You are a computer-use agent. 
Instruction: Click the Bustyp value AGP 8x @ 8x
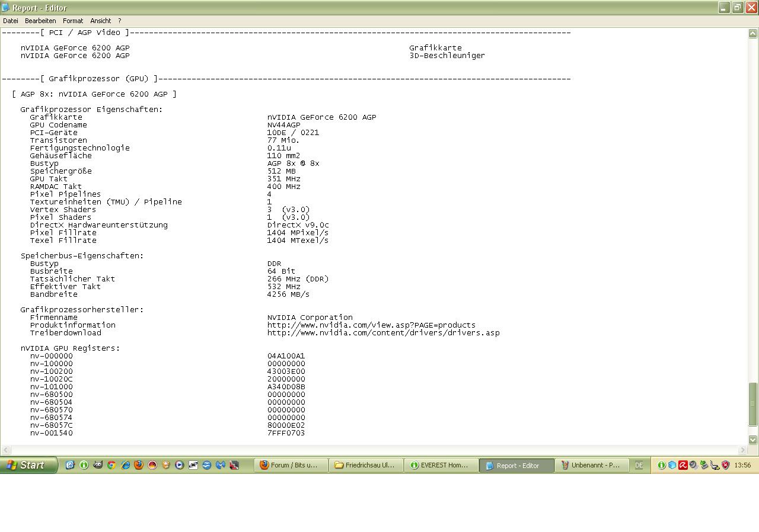click(x=293, y=164)
